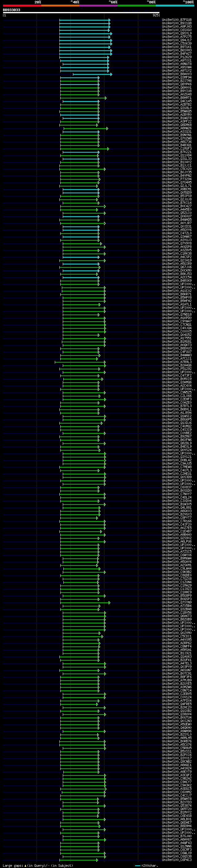Click the UniRef100_B7GJA0 label
Screen dimensions: 197x868
click(176, 836)
